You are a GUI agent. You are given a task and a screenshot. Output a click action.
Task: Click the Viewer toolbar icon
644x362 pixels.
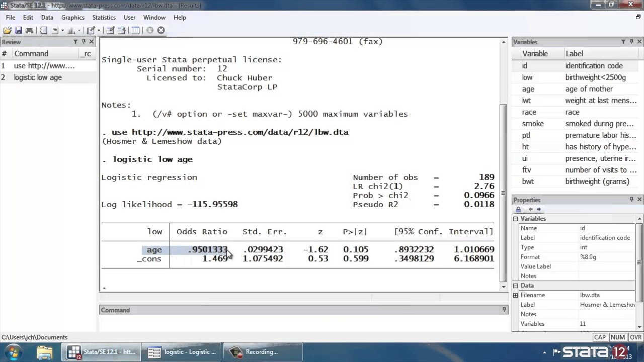55,31
